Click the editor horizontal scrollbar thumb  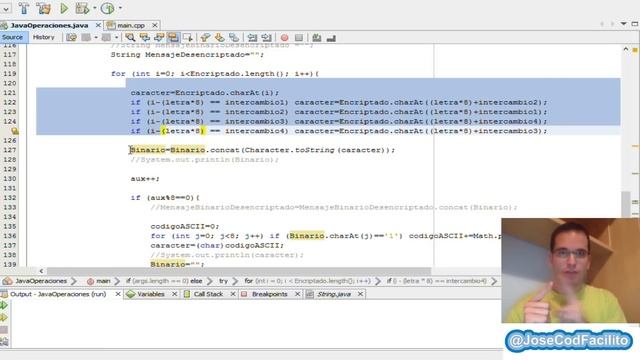(239, 271)
